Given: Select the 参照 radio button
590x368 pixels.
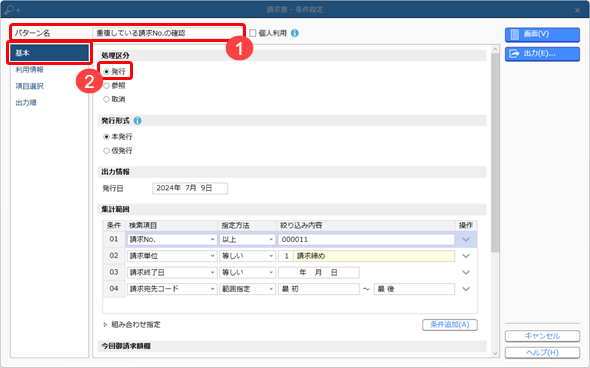Looking at the screenshot, I should click(106, 86).
